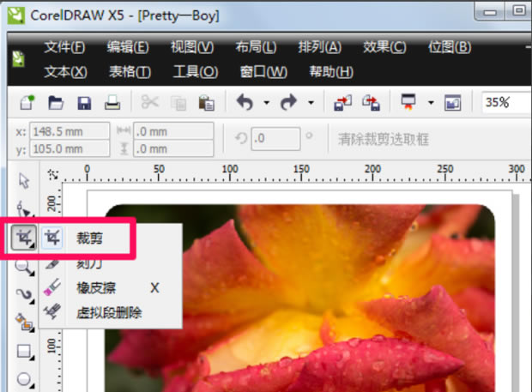532x392 pixels.
Task: Click the Save floppy disk icon
Action: click(84, 103)
